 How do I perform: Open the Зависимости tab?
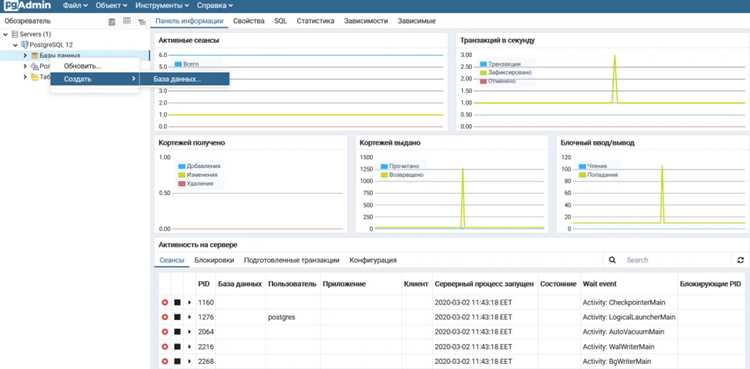pyautogui.click(x=366, y=21)
